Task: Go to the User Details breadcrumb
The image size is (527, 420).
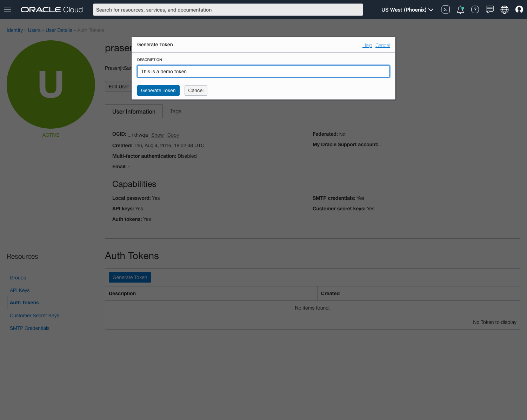Action: 59,30
